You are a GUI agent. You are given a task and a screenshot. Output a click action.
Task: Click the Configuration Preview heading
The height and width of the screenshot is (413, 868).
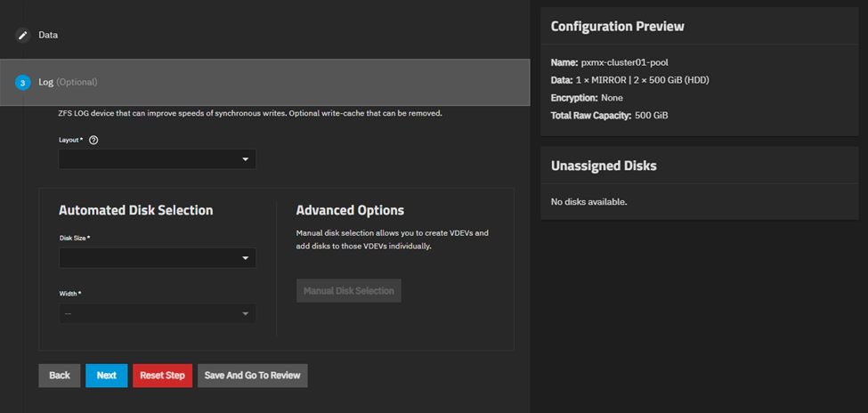click(x=617, y=27)
